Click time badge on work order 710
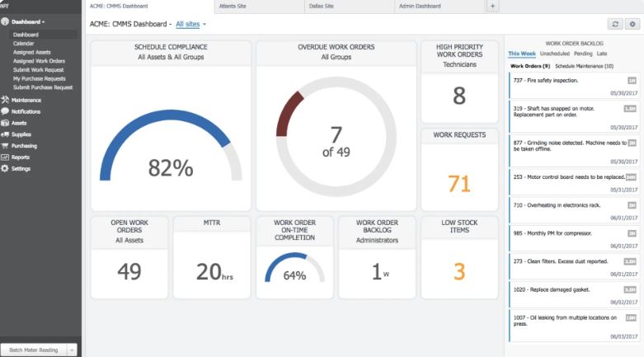The height and width of the screenshot is (357, 644). (632, 205)
